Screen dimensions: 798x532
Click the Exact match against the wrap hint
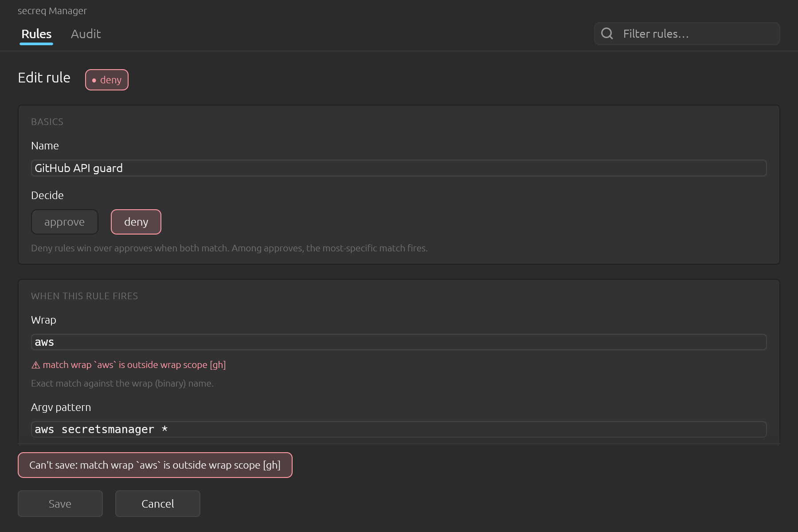click(x=122, y=383)
